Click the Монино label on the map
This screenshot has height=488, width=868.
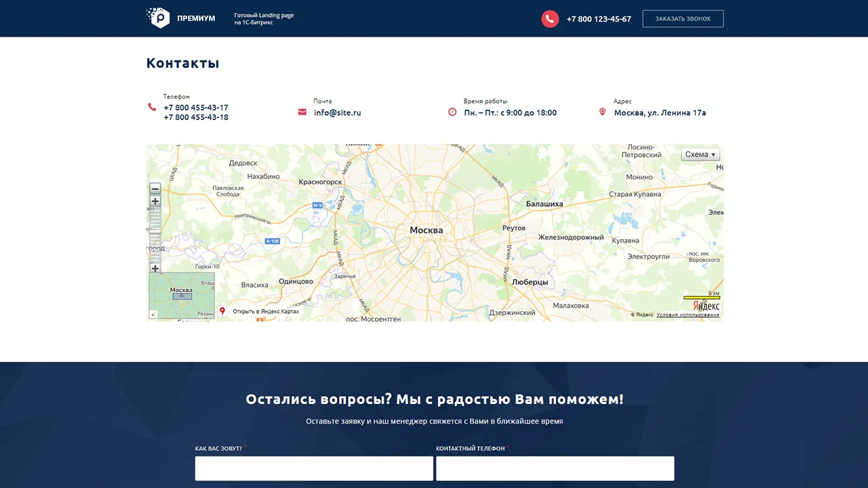pos(639,177)
